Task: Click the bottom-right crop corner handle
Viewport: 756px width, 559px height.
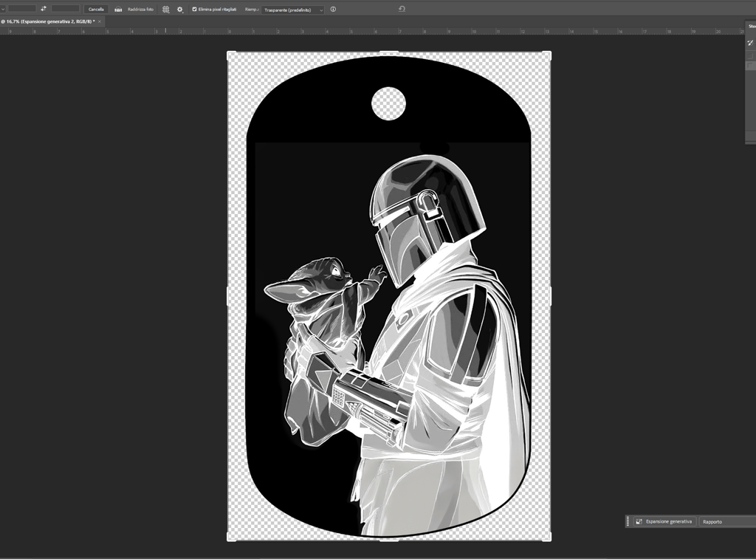Action: click(x=547, y=537)
